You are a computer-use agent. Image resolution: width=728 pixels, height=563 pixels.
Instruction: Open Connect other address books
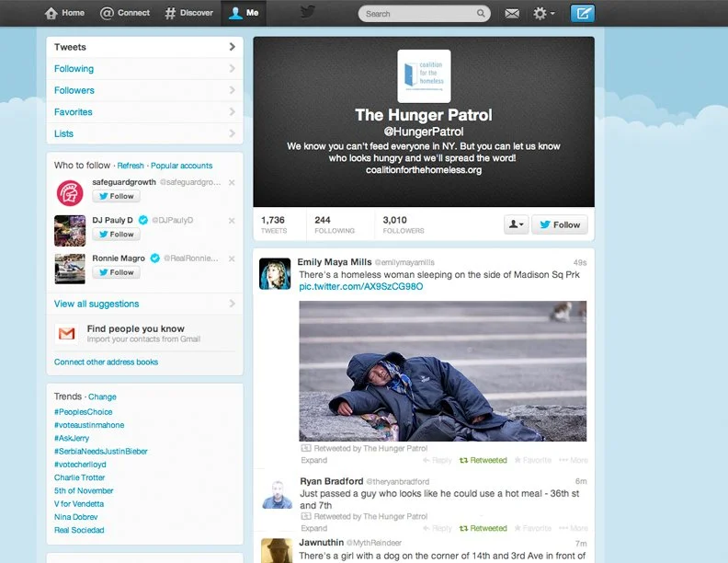[106, 362]
